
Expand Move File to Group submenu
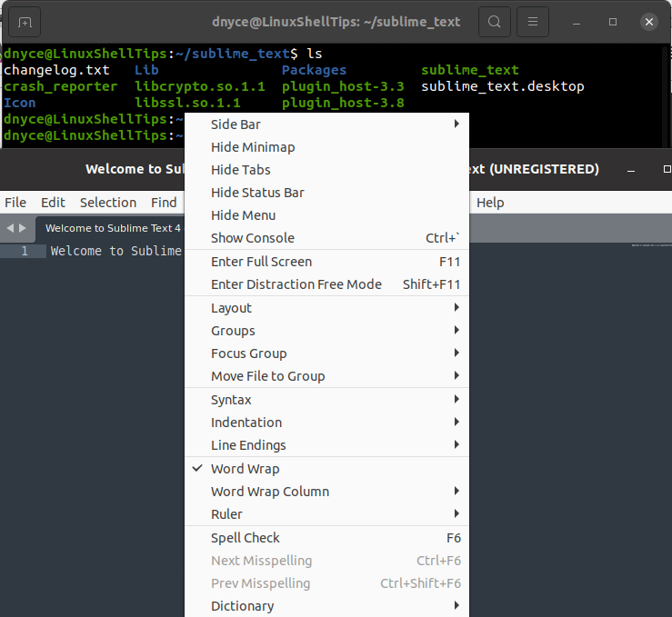326,376
